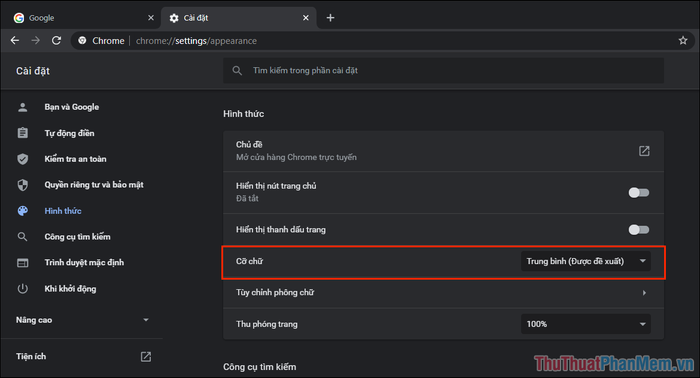The image size is (700, 378).
Task: Open the Chrome web store theme link icon
Action: (644, 151)
